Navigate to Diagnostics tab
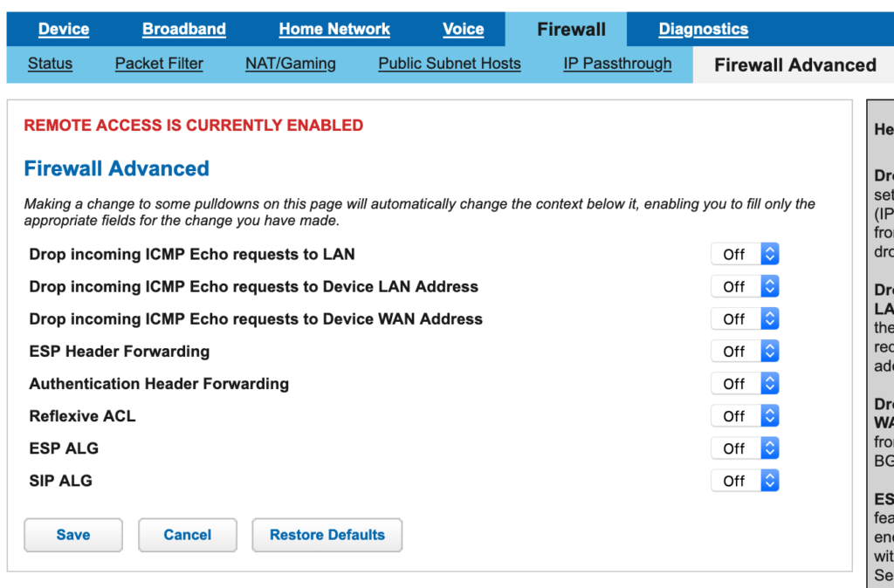The width and height of the screenshot is (894, 588). click(x=704, y=29)
